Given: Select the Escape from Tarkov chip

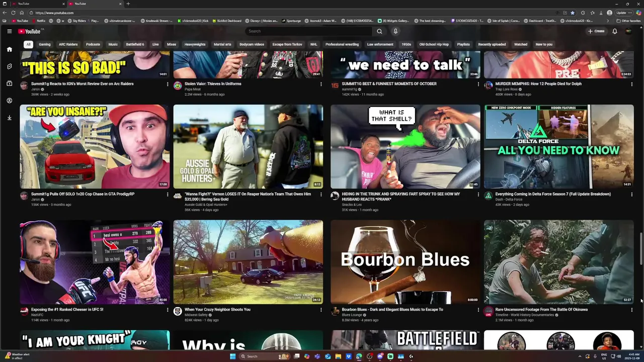Looking at the screenshot, I should click(x=287, y=44).
